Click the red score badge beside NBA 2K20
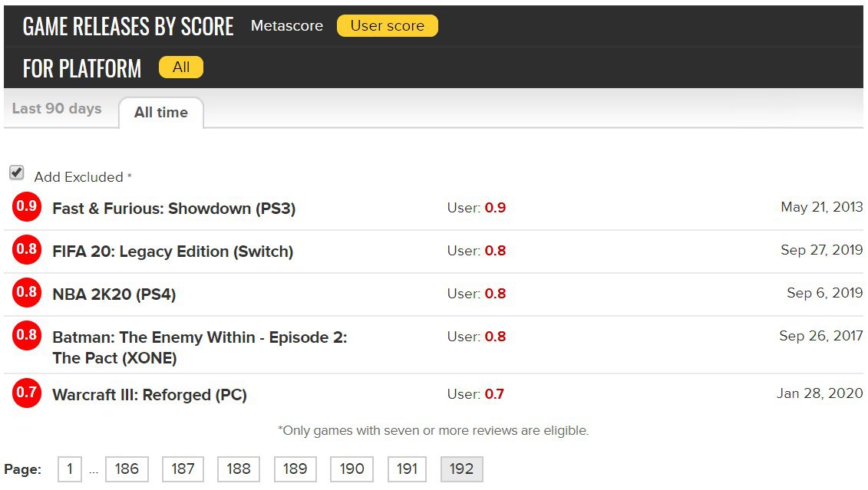The width and height of the screenshot is (868, 490). point(27,293)
